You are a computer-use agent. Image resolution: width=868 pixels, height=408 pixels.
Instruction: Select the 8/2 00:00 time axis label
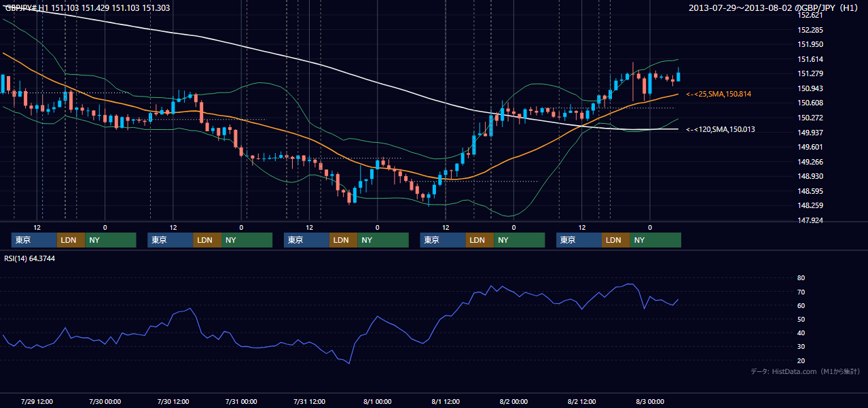click(513, 401)
